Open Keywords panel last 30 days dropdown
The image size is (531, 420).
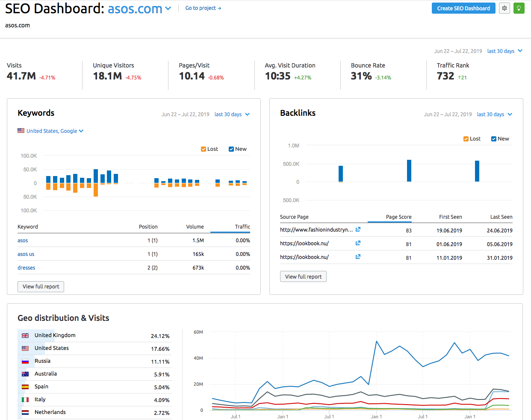coord(232,114)
